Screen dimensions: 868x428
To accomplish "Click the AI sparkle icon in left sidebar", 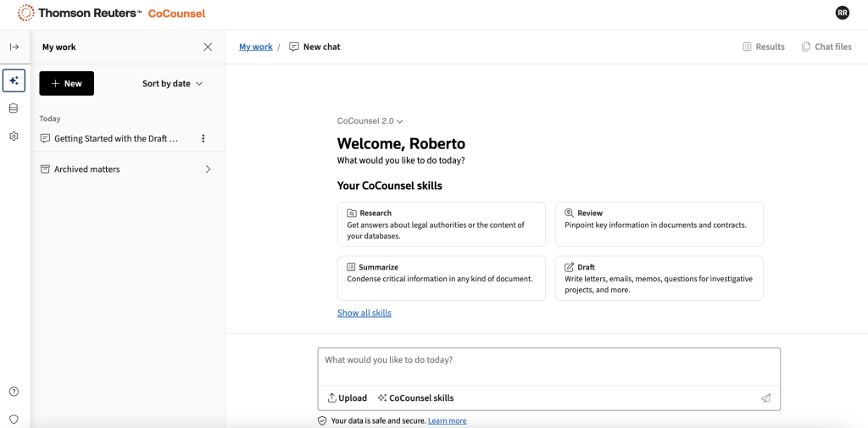I will coord(14,81).
